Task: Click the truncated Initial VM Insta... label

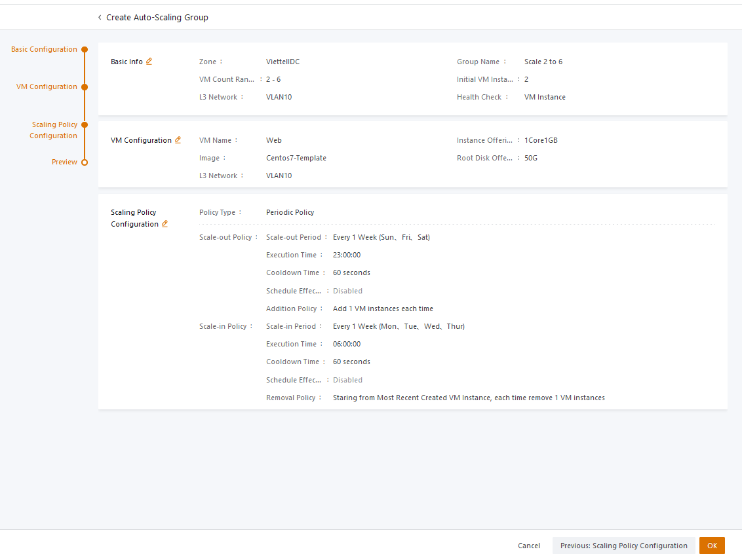Action: (x=484, y=79)
